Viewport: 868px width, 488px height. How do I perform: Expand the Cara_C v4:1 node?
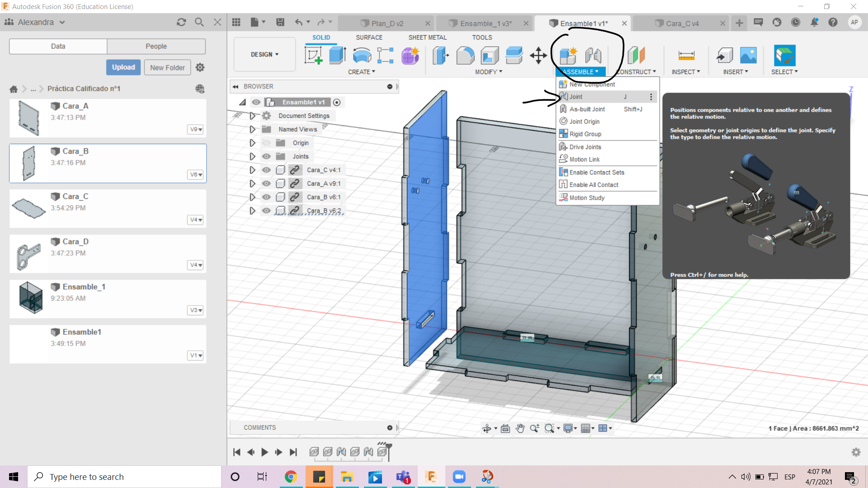[252, 170]
